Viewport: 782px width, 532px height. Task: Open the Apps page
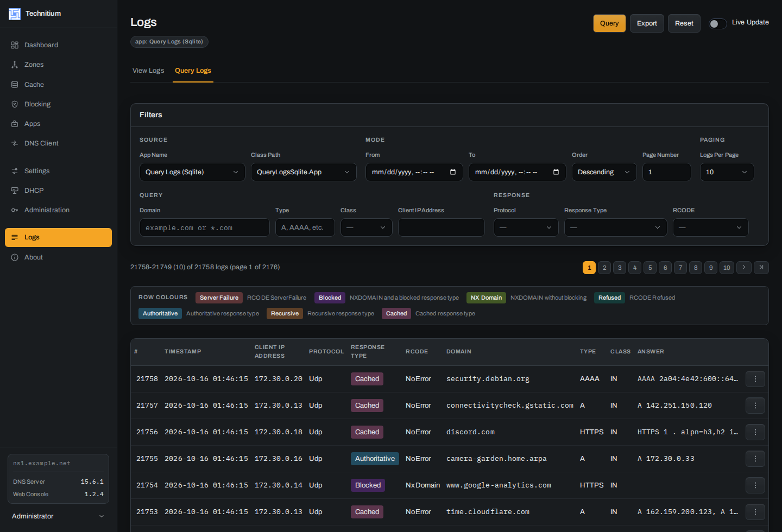pyautogui.click(x=58, y=124)
